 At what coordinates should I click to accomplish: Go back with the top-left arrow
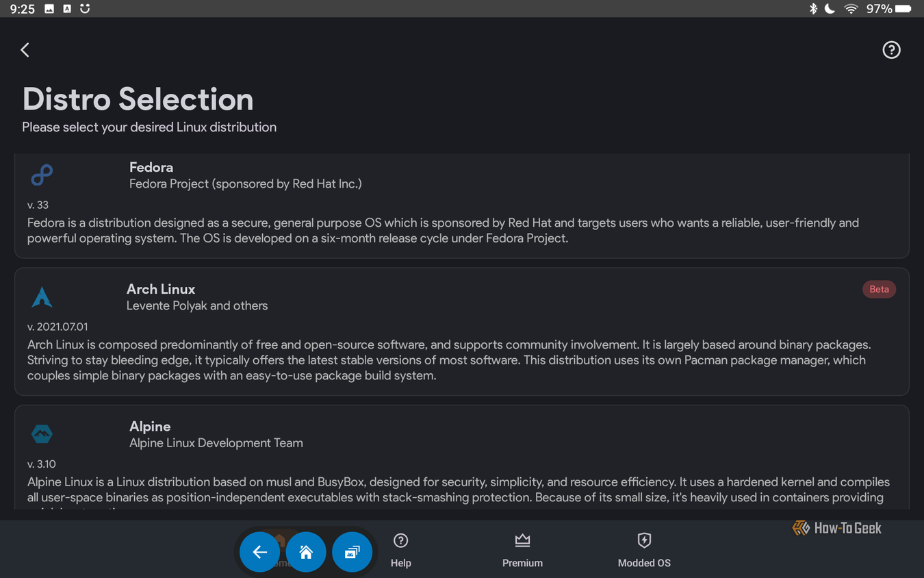[25, 50]
